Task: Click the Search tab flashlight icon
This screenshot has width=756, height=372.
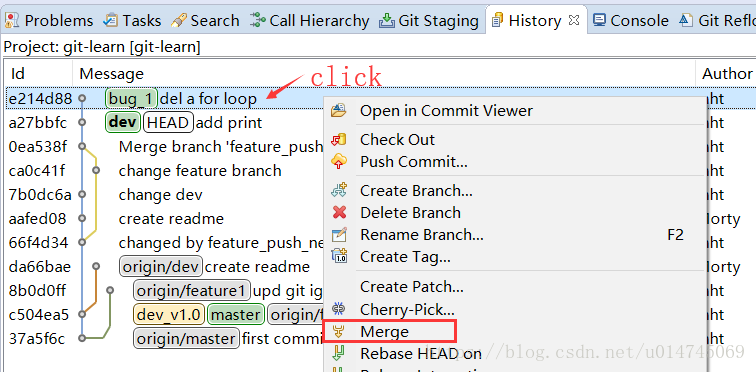Action: [x=179, y=21]
